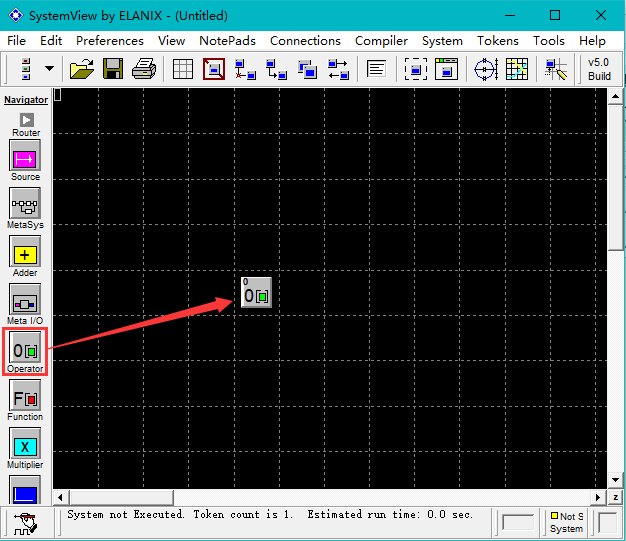
Task: Open the Help menu
Action: (x=592, y=41)
